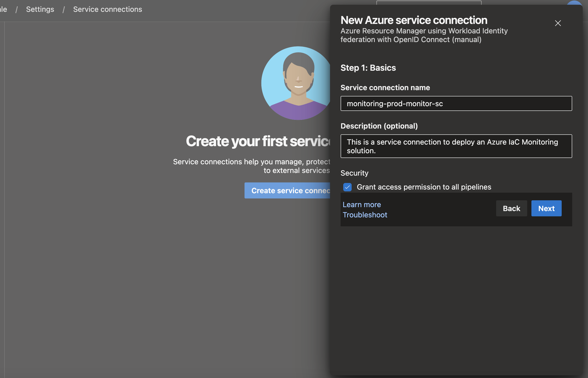This screenshot has height=378, width=588.
Task: Open the user profile avatar at top right
Action: (574, 3)
